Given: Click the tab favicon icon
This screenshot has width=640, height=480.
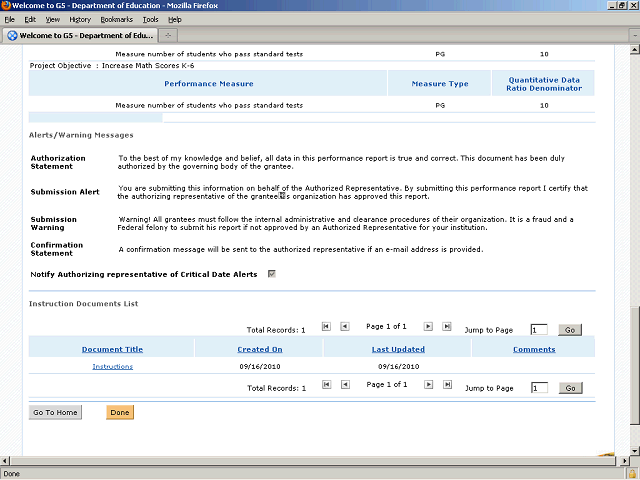Looking at the screenshot, I should (12, 36).
